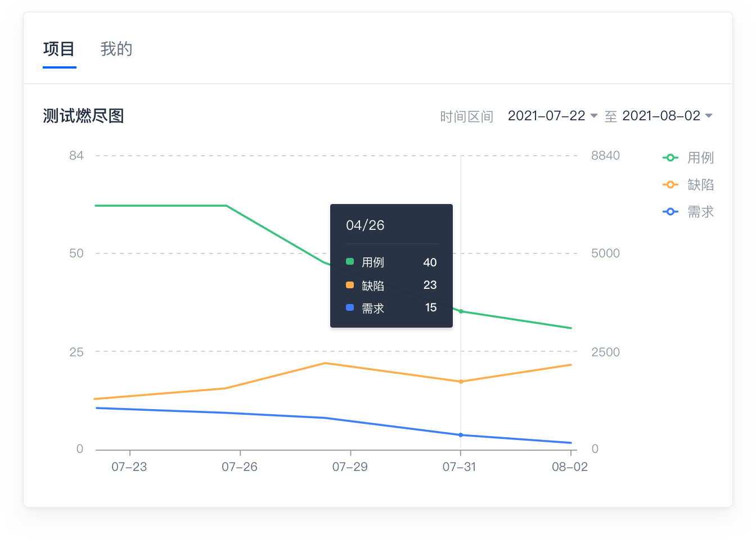Viewport: 756px width, 544px height.
Task: Open the start date 2021-07-22 dropdown
Action: click(x=546, y=116)
